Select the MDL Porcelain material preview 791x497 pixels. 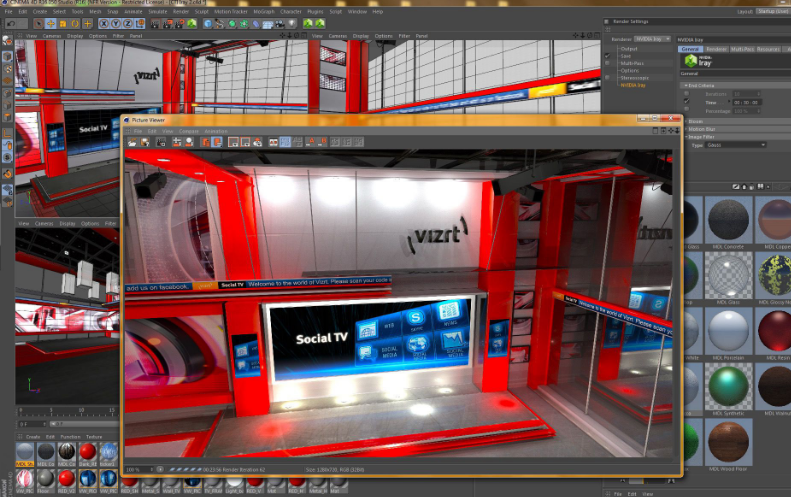(727, 329)
